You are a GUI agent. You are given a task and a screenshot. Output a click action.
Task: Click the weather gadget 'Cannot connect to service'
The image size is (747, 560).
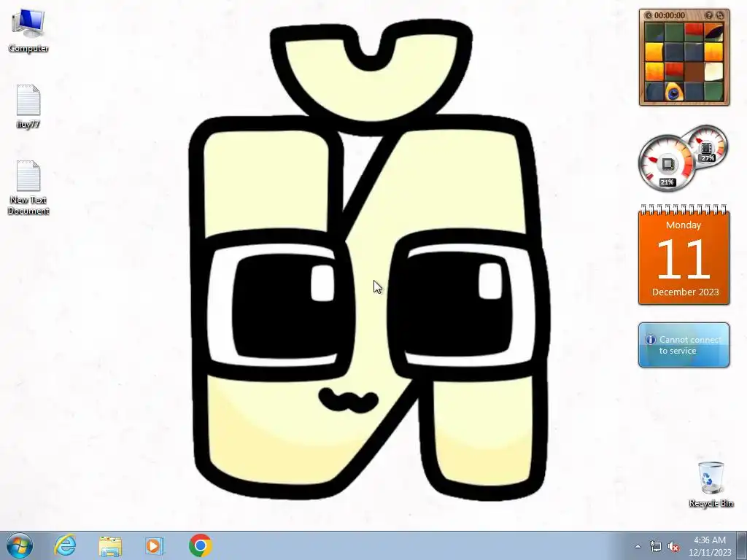coord(684,345)
